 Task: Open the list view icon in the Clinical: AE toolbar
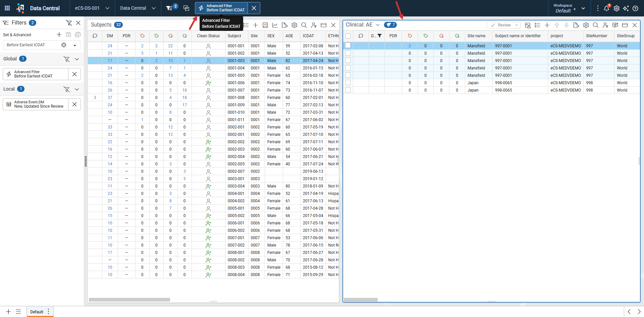[537, 25]
